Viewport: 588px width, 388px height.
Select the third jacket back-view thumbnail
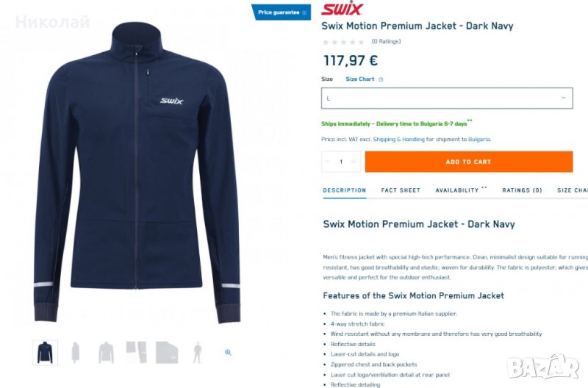pyautogui.click(x=106, y=353)
